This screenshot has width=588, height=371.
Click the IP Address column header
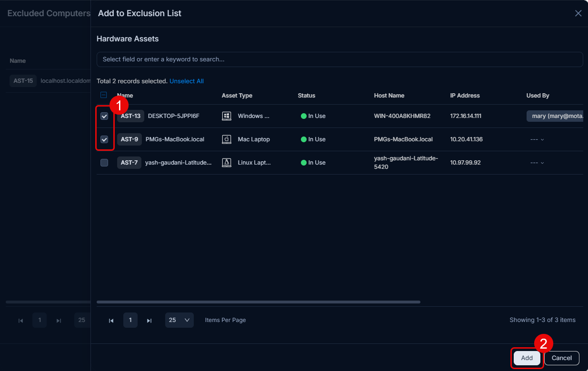pos(465,96)
